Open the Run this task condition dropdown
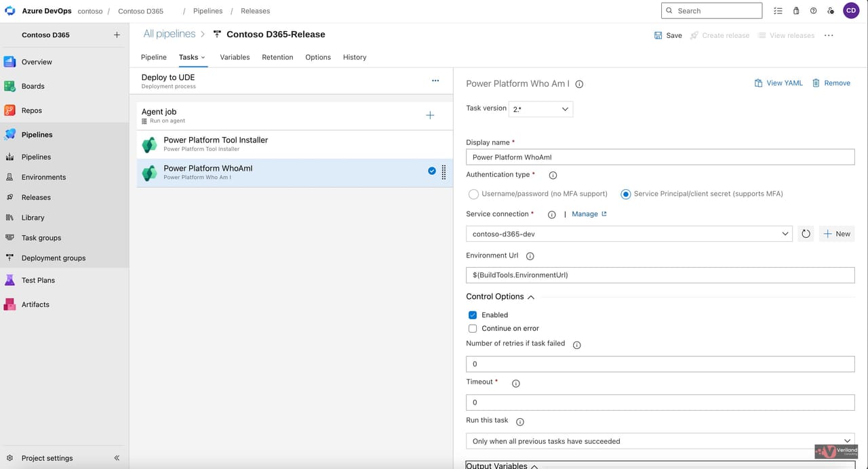Viewport: 868px width, 469px height. coord(660,441)
